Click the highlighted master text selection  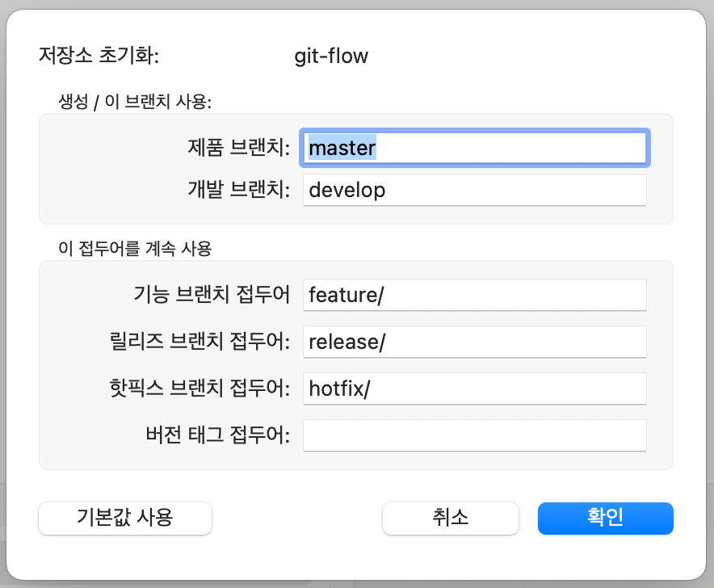pyautogui.click(x=342, y=148)
